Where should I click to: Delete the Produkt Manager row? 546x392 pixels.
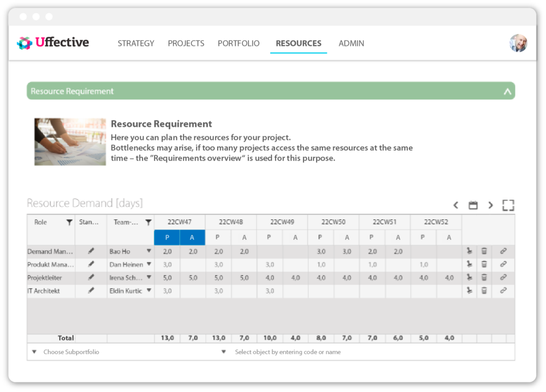[x=484, y=264]
